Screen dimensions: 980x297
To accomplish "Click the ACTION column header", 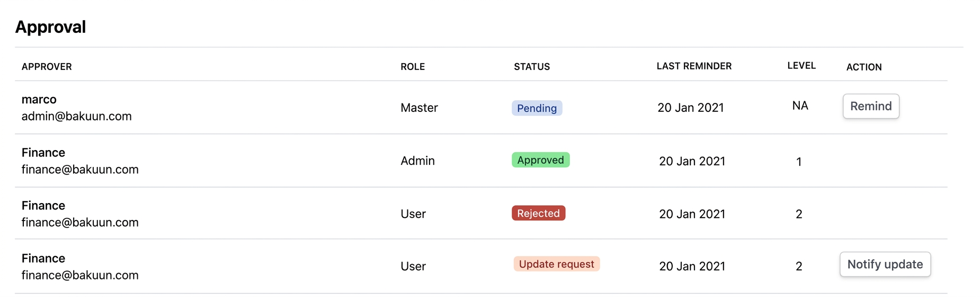I will tap(863, 67).
